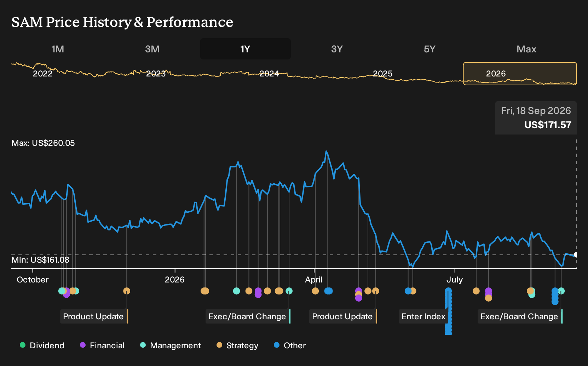Click the US$171.57 price readout
588x366 pixels.
tap(548, 125)
